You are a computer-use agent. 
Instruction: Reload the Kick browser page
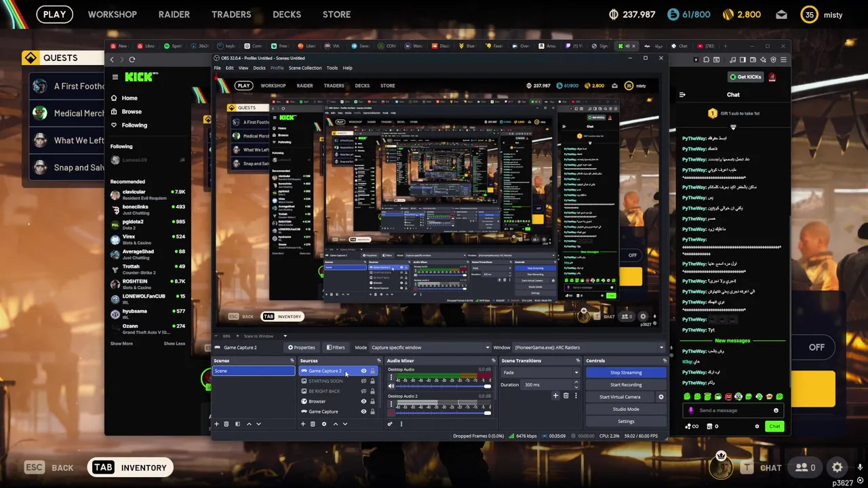tap(132, 60)
